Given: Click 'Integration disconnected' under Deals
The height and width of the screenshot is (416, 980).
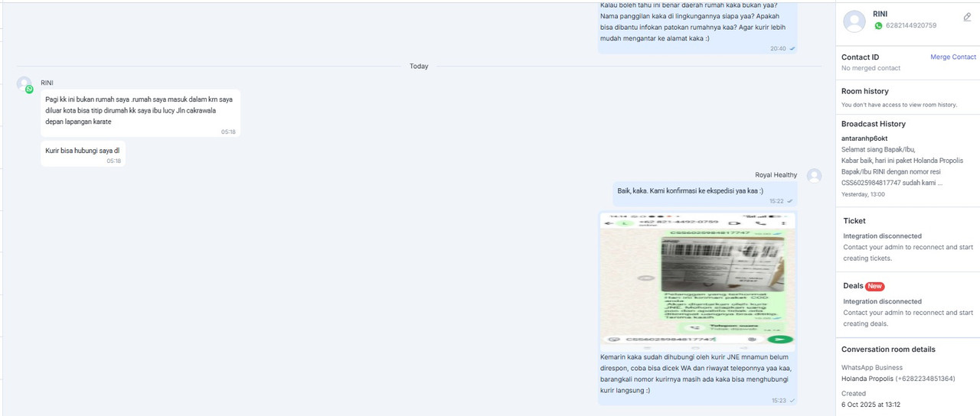Looking at the screenshot, I should tap(882, 301).
